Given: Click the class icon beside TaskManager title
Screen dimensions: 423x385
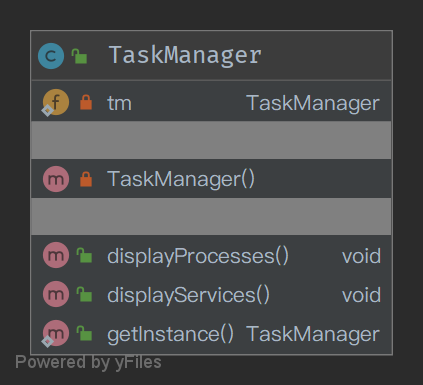Looking at the screenshot, I should [x=51, y=56].
